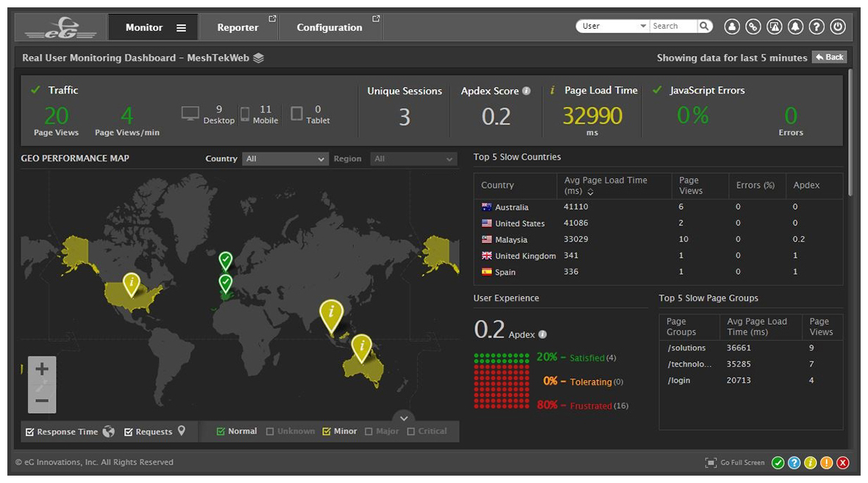Open the Country dropdown
Viewport: 868px width, 483px height.
point(285,159)
